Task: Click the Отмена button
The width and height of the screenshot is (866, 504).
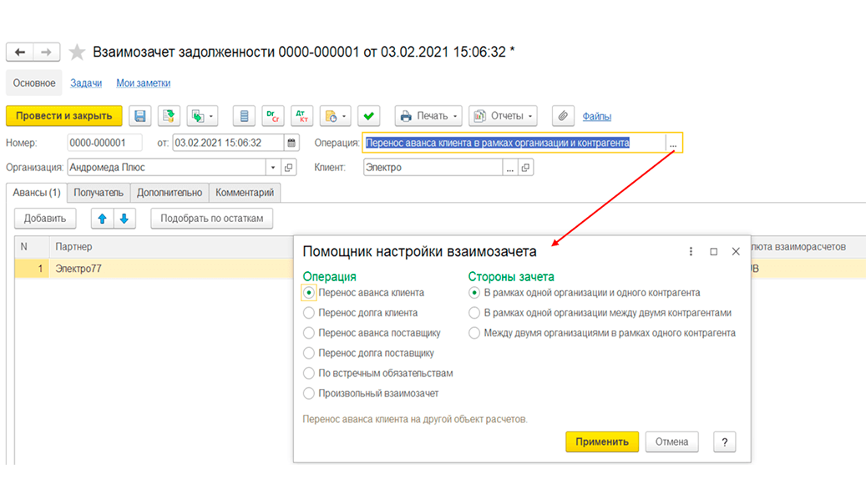Action: coord(671,442)
